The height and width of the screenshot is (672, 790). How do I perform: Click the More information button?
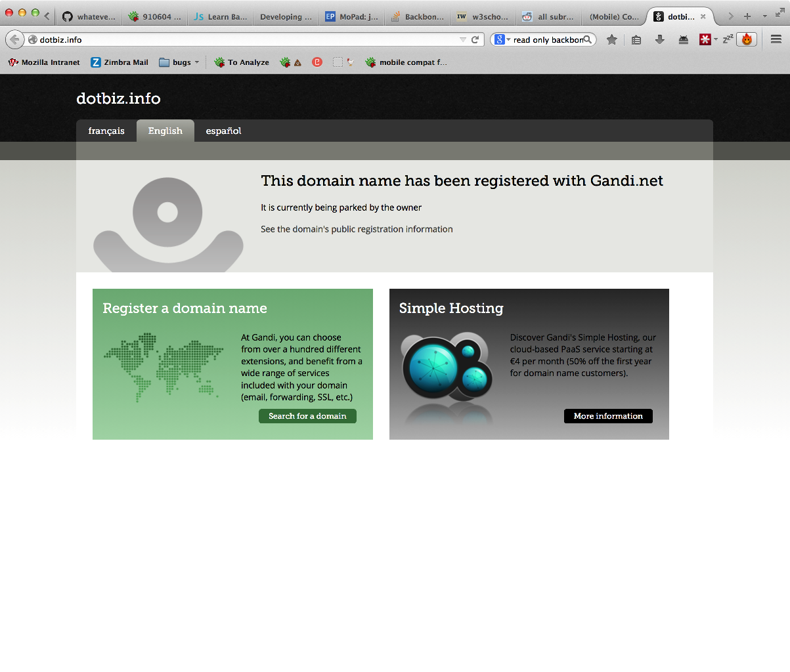coord(608,416)
